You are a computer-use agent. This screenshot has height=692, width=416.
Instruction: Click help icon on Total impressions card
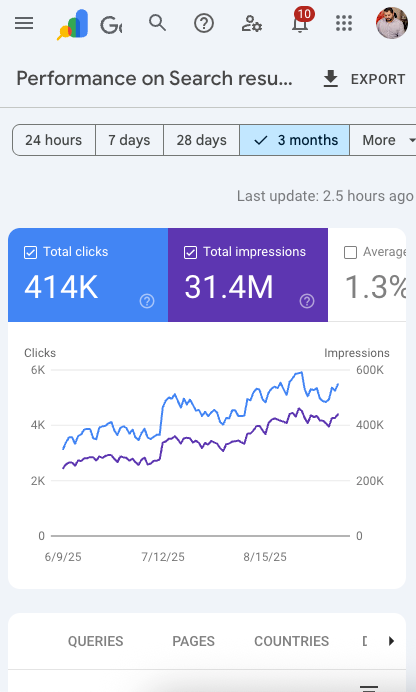(x=307, y=301)
